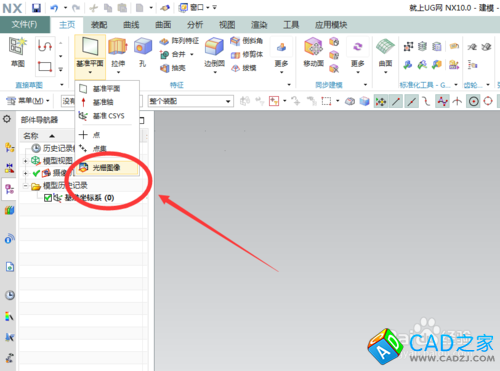Click the 抽壳 shell tool
Viewport: 500px width, 371px height.
tap(173, 68)
